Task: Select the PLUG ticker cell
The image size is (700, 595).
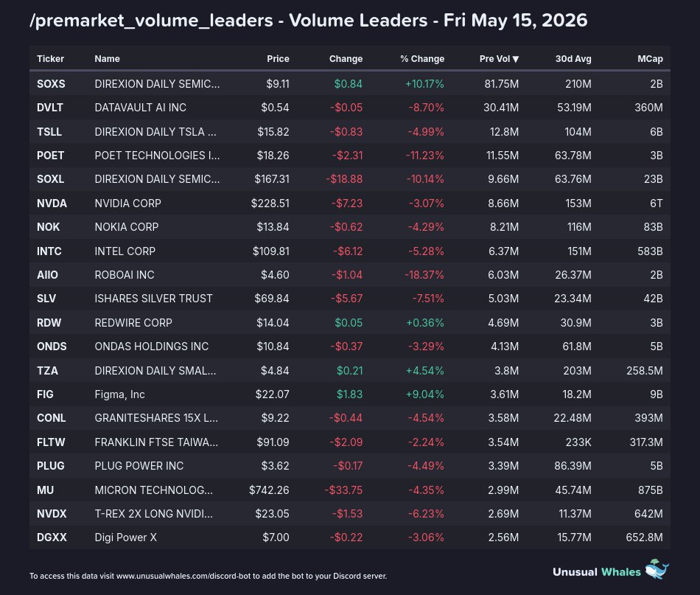Action: point(50,466)
